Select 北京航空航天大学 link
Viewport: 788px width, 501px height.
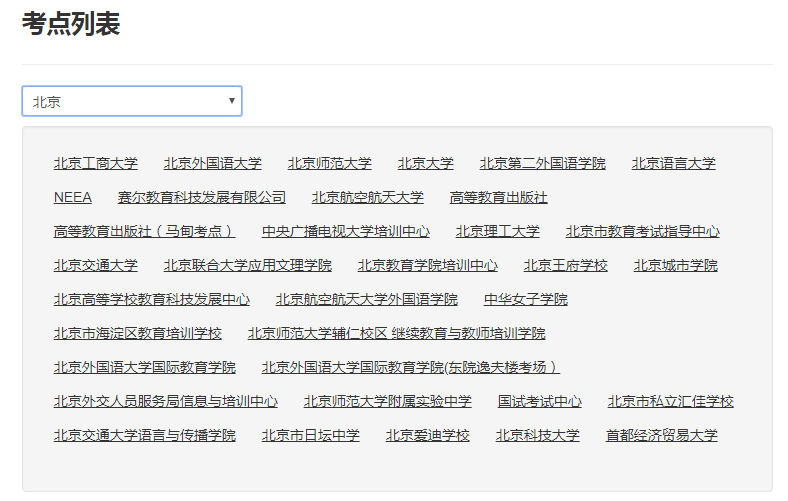367,197
